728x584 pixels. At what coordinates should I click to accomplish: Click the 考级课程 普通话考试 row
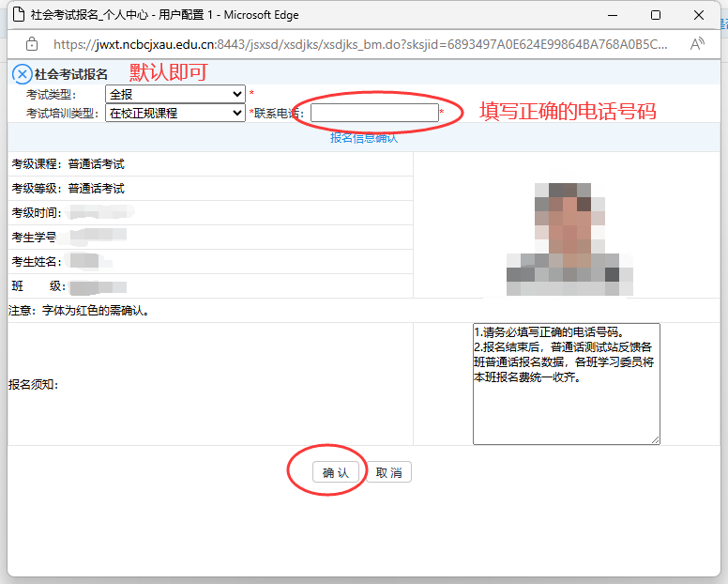[x=96, y=164]
